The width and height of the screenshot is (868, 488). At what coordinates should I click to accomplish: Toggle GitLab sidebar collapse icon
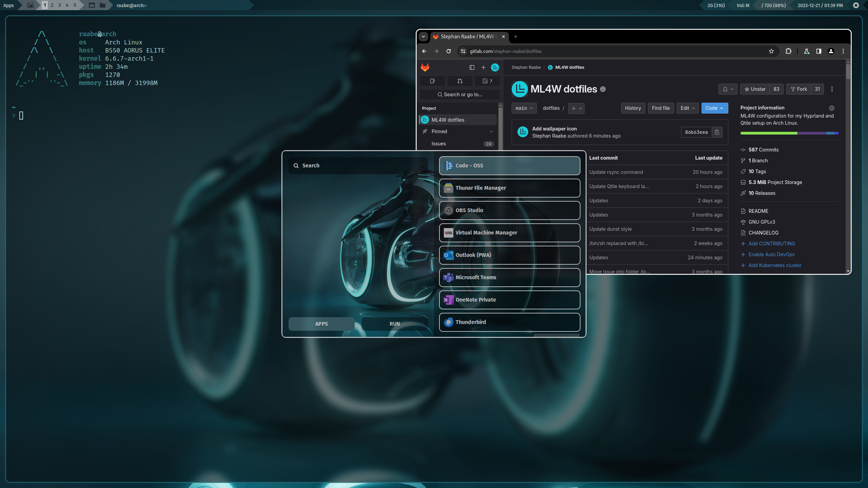[x=472, y=67]
